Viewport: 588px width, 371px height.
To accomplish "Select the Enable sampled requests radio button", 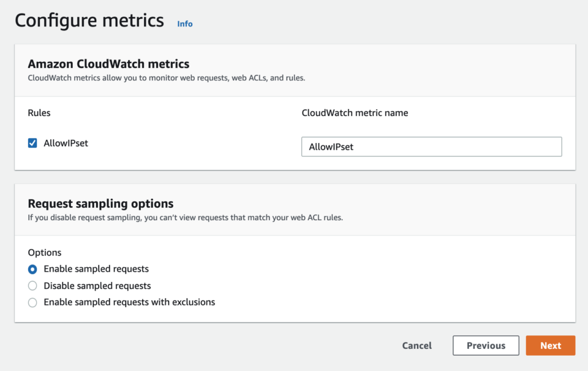I will (32, 269).
